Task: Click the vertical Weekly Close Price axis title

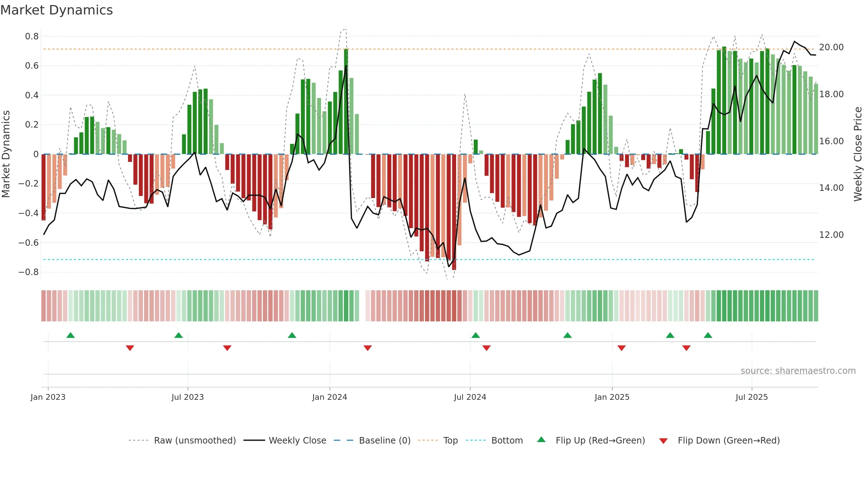Action: click(858, 154)
